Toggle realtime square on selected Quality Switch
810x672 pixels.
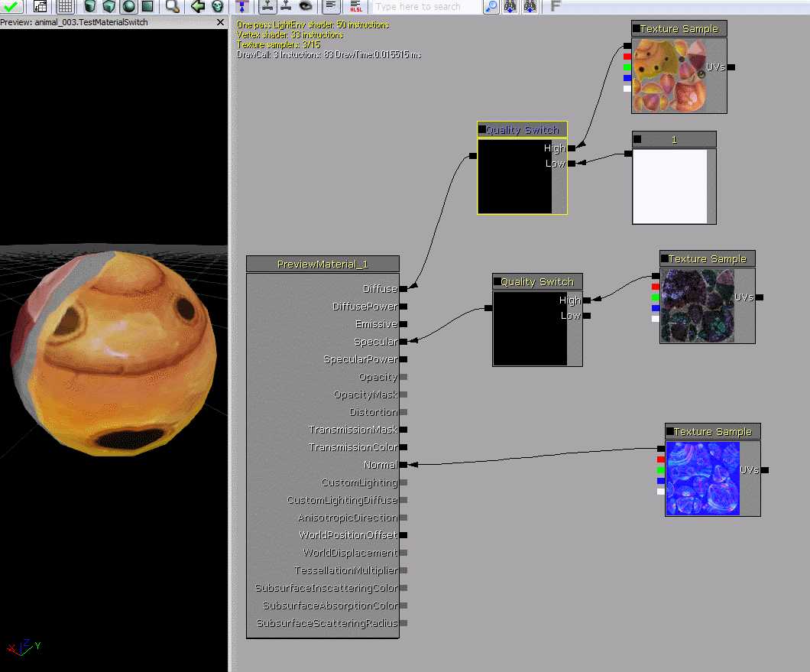(x=482, y=129)
